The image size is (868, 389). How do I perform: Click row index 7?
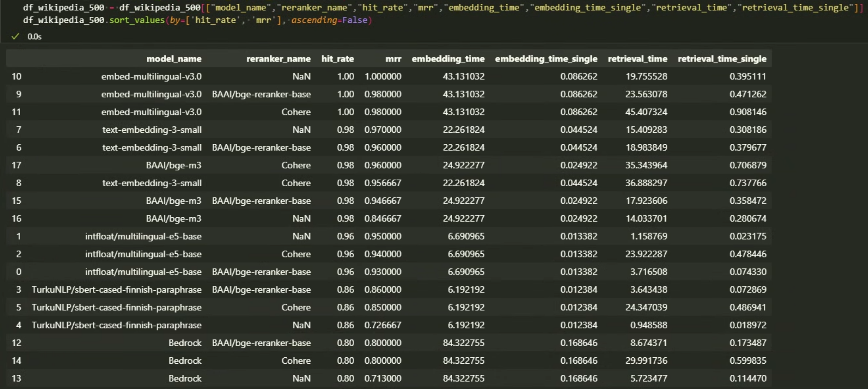pyautogui.click(x=19, y=130)
